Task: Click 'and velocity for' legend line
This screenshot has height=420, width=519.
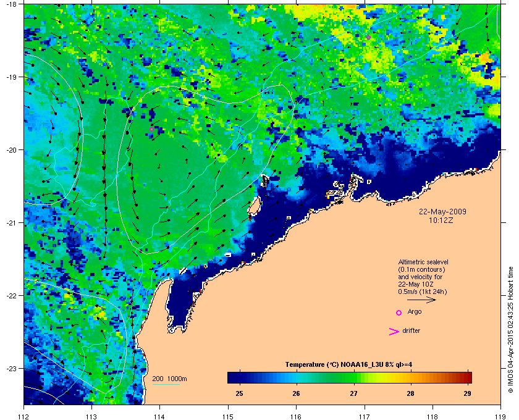Action: (420, 277)
